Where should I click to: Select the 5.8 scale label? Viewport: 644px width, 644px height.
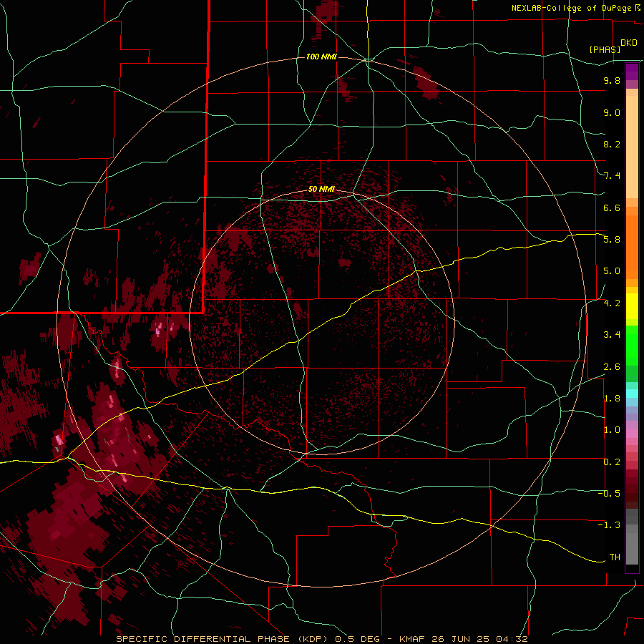[x=612, y=240]
